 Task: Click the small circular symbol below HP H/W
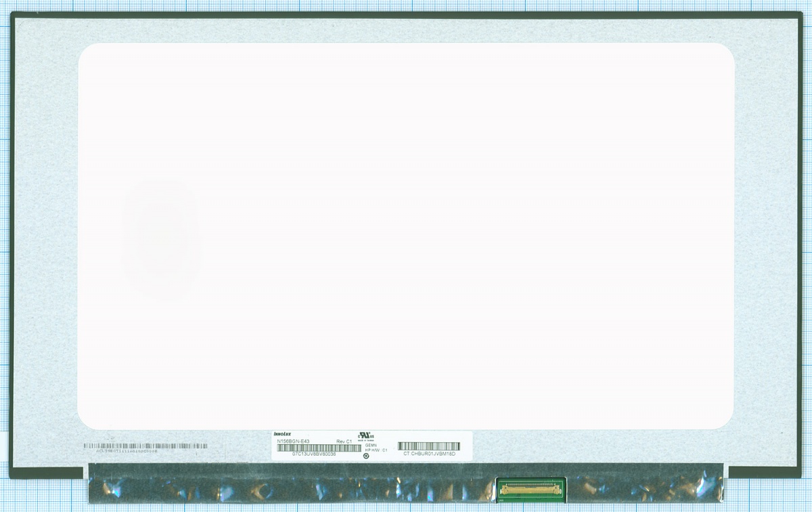pyautogui.click(x=366, y=456)
